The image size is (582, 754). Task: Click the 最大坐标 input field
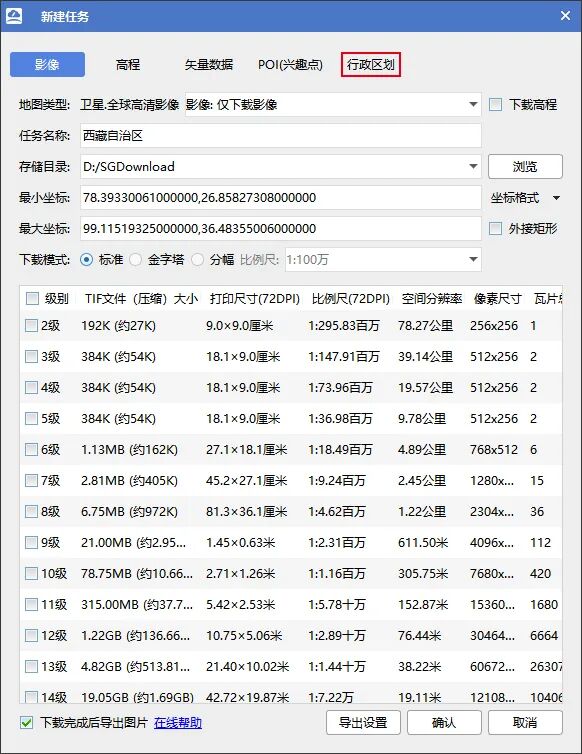coord(280,228)
